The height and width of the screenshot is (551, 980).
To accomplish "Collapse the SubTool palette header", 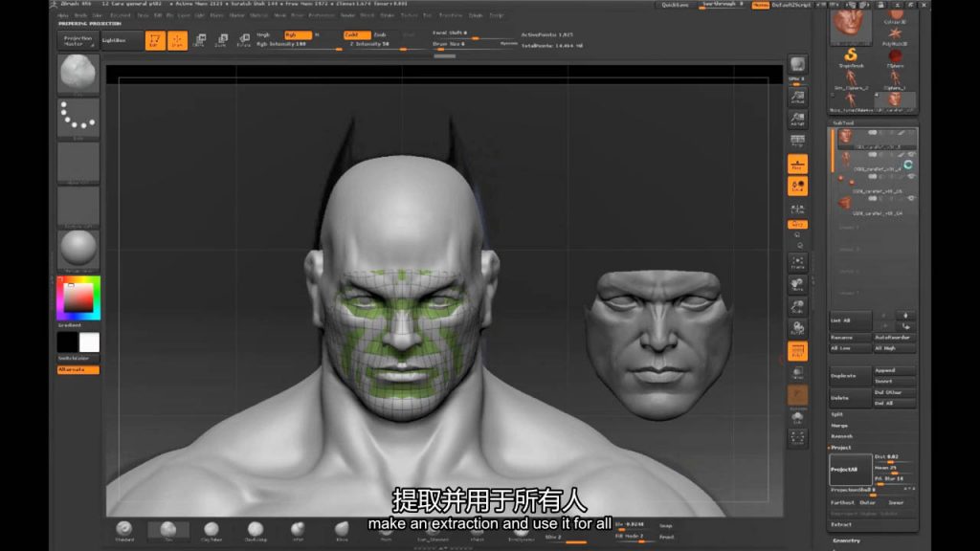I will click(x=843, y=123).
